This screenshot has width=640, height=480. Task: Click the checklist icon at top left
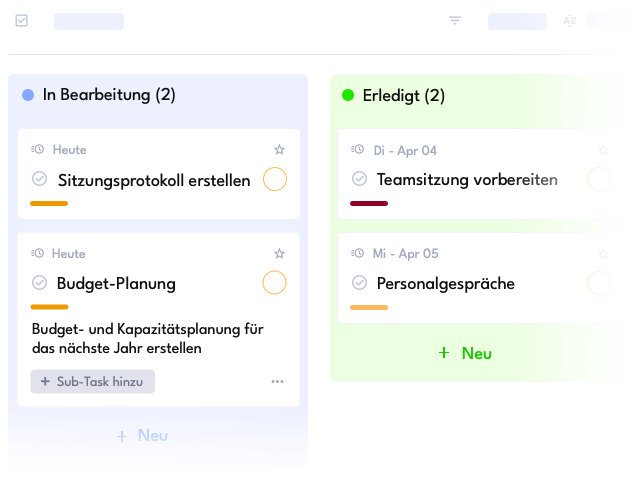[x=22, y=20]
